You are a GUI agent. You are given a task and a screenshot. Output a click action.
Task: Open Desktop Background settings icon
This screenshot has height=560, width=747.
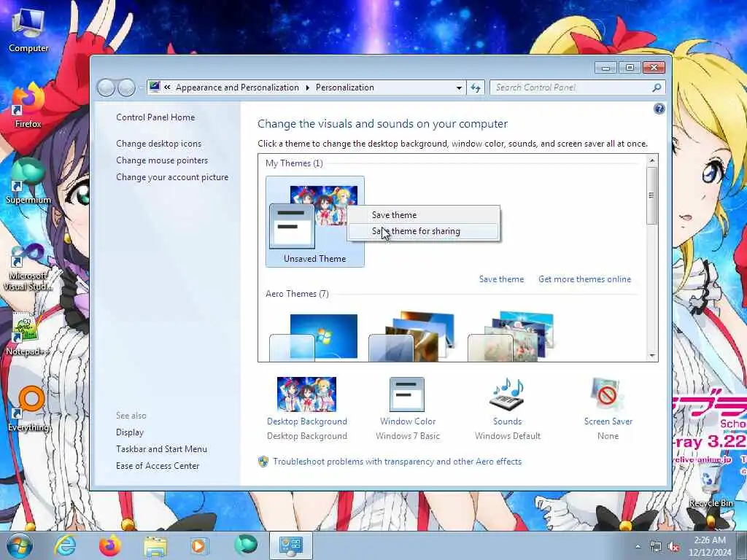click(x=307, y=394)
